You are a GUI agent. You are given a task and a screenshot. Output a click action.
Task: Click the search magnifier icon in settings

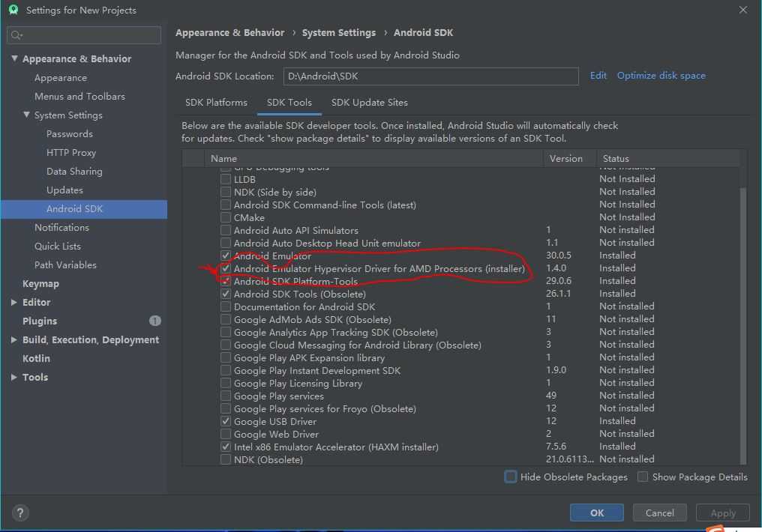16,35
